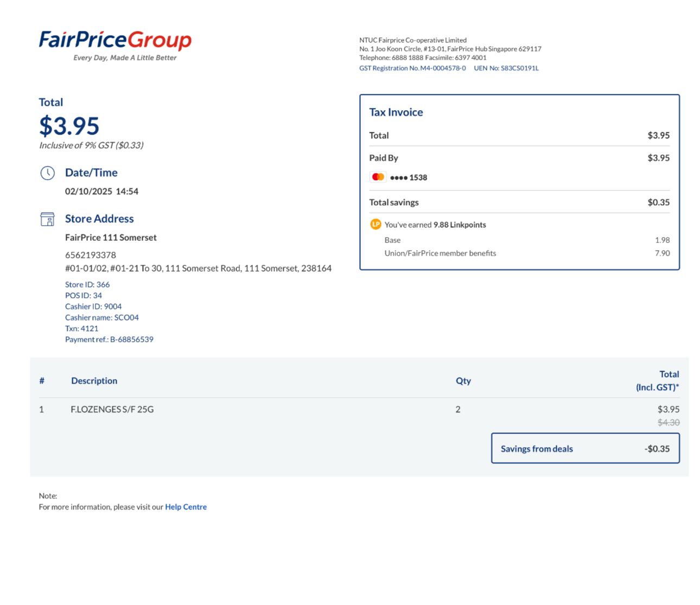This screenshot has height=605, width=700.
Task: Click the Tax Invoice Total row's $3.95 amount
Action: [x=659, y=136]
